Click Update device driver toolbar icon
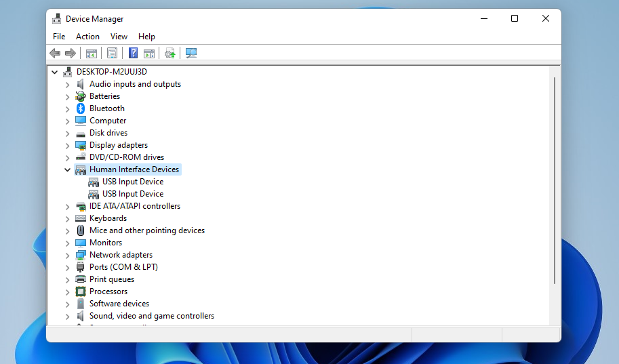Viewport: 619px width, 364px height. (x=169, y=53)
